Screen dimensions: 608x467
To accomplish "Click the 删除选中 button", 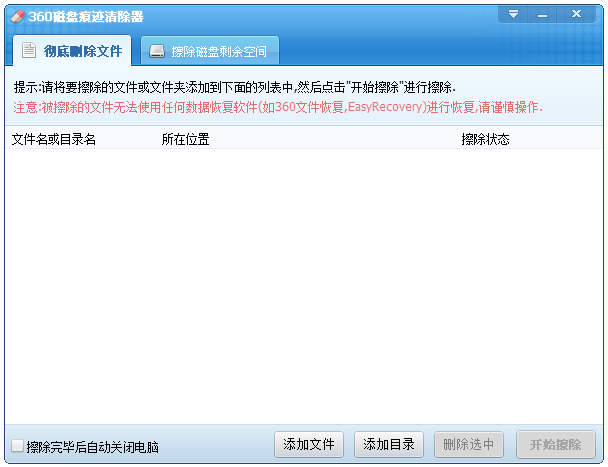I will pyautogui.click(x=468, y=445).
